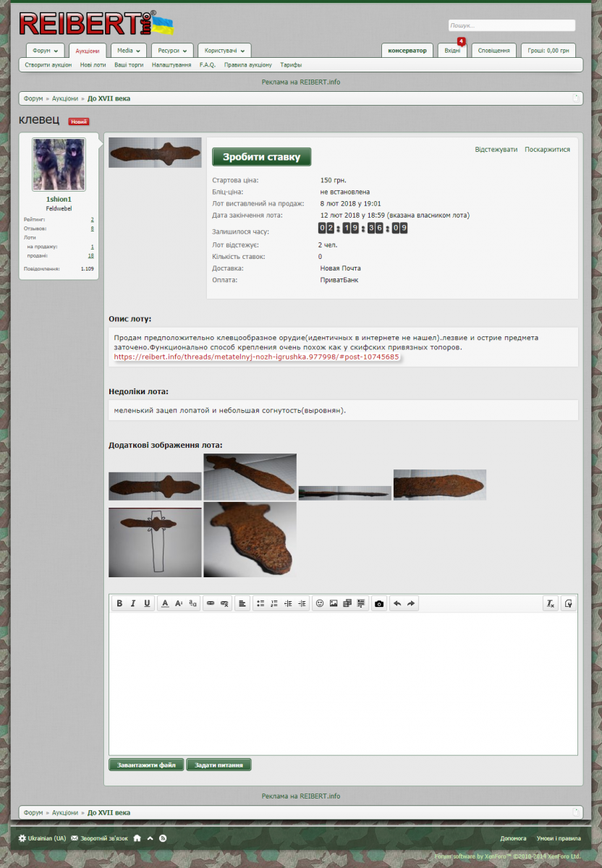Viewport: 602px width, 868px height.
Task: Click the insert special block icon
Action: pos(361,603)
